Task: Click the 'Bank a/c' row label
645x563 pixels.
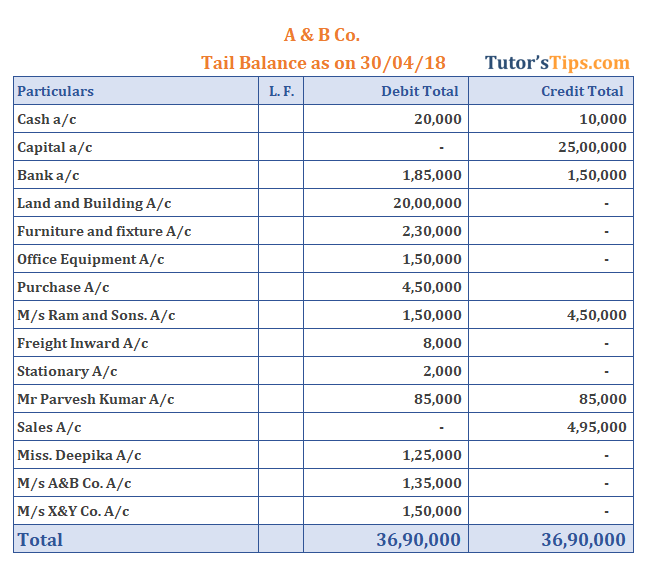Action: [48, 175]
